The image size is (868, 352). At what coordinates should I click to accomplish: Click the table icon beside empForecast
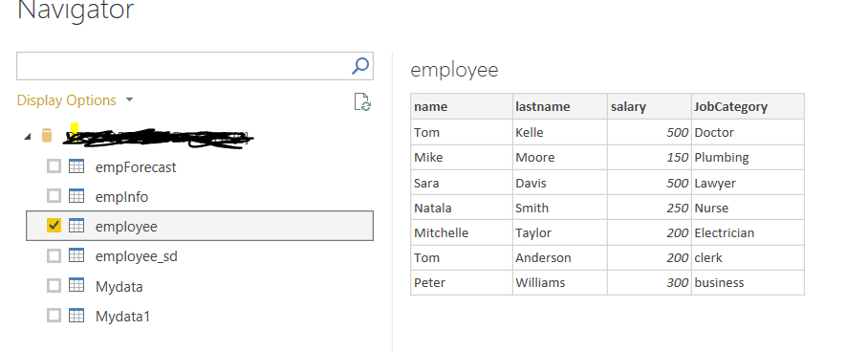[x=76, y=166]
